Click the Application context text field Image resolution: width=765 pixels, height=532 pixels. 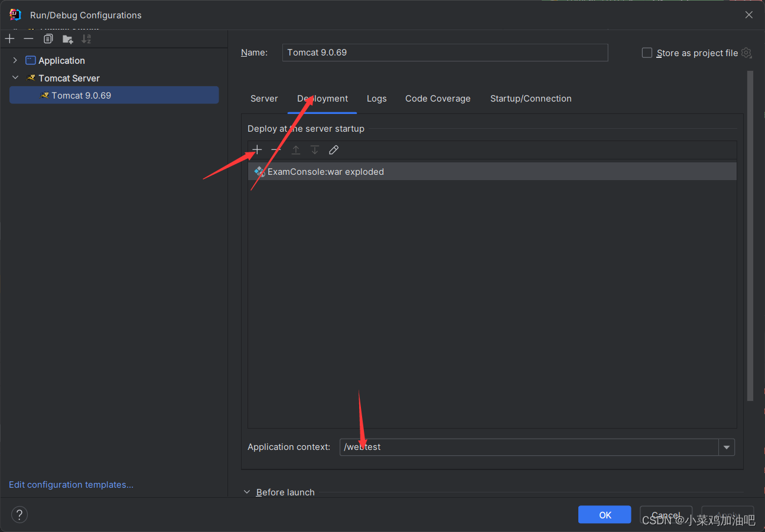pyautogui.click(x=529, y=448)
